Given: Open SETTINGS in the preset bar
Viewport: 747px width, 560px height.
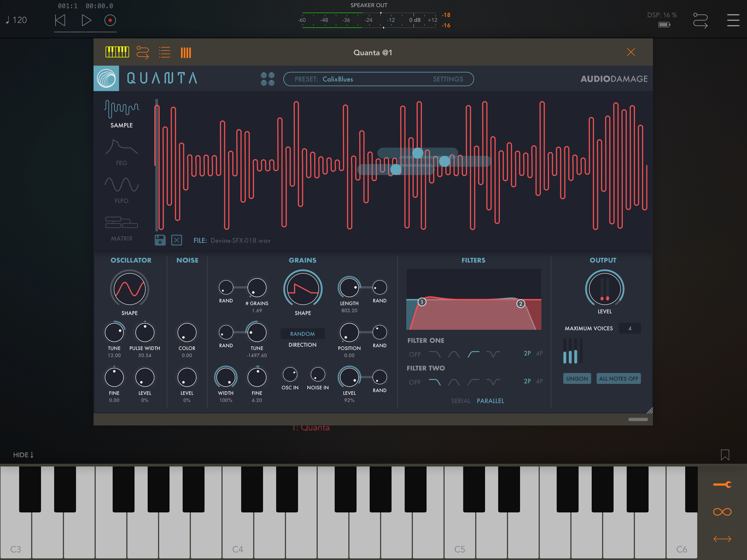Looking at the screenshot, I should pos(448,79).
